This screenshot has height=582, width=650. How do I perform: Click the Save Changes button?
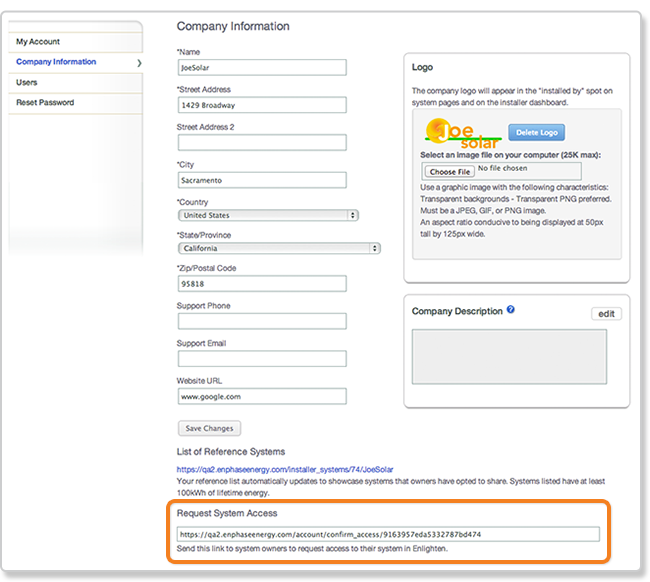[x=209, y=428]
